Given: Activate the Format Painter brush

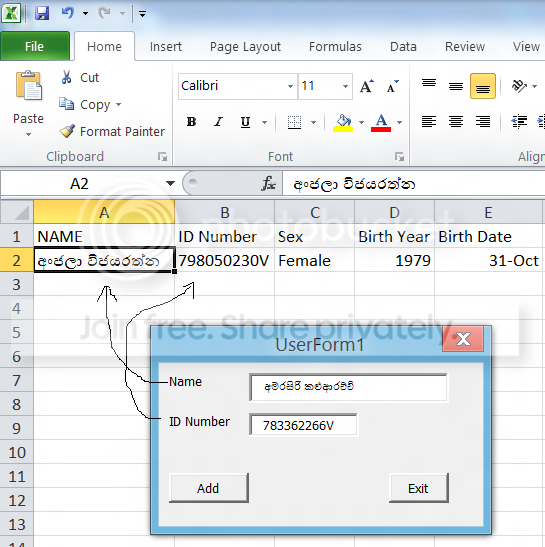Looking at the screenshot, I should click(x=67, y=131).
